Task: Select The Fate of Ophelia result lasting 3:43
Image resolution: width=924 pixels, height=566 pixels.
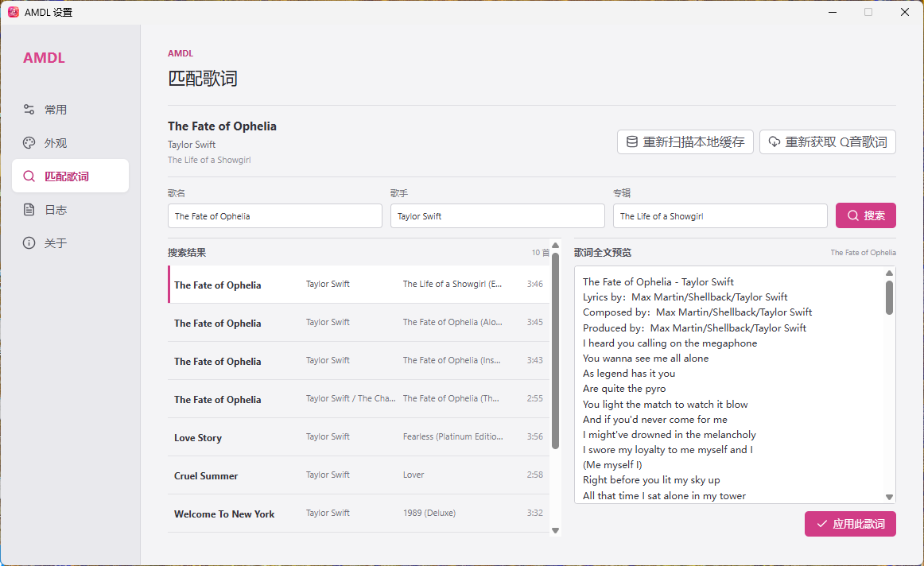Action: tap(359, 361)
